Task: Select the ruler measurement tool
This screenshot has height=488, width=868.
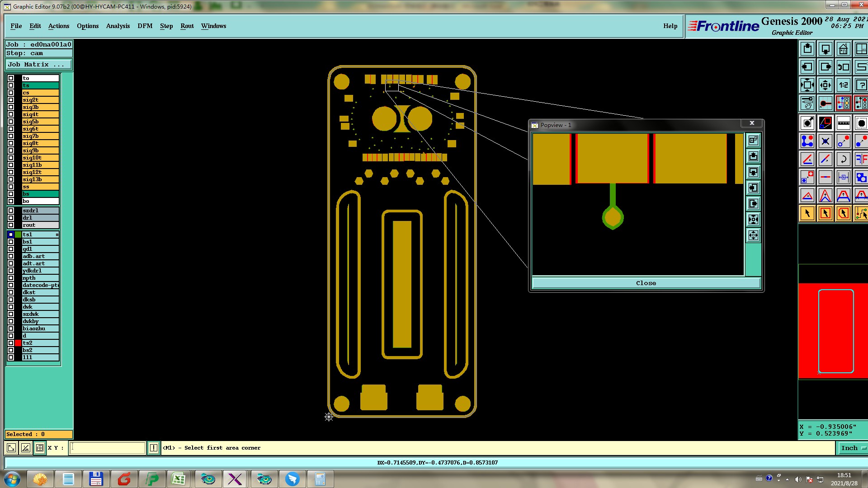Action: click(843, 123)
